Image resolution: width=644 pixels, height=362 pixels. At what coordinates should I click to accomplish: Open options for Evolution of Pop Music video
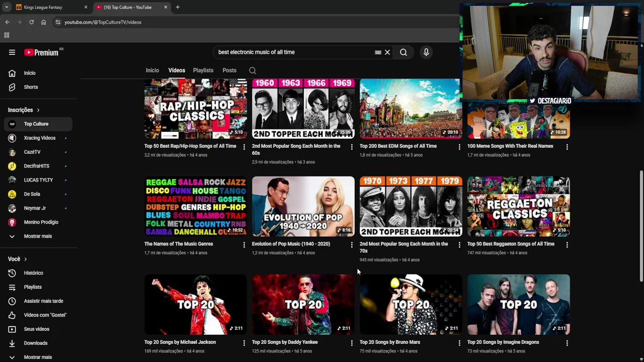coord(352,245)
